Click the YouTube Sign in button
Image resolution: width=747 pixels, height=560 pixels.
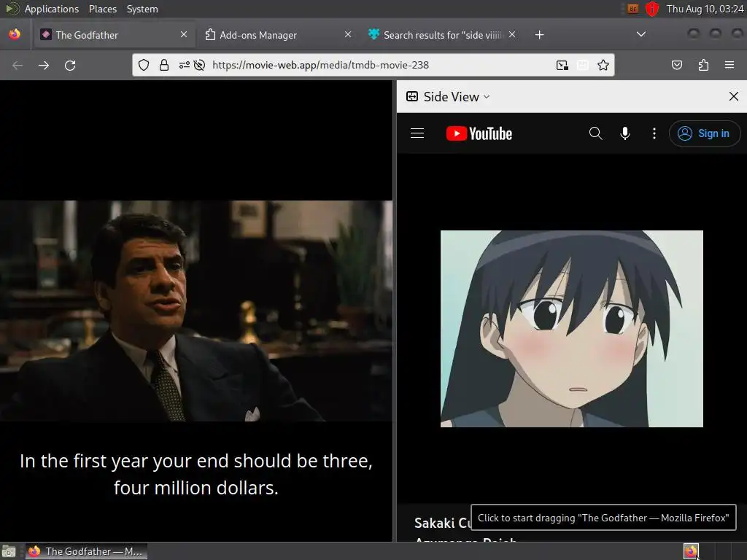tap(705, 133)
